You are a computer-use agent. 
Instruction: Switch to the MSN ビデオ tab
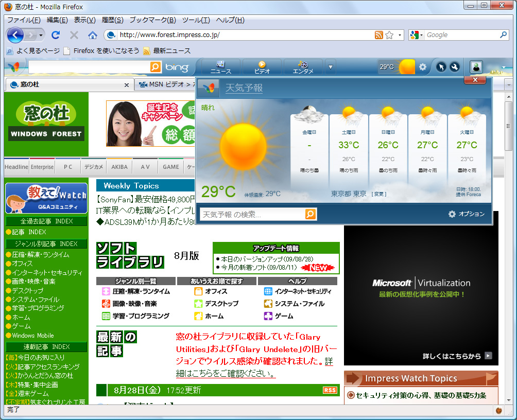pyautogui.click(x=165, y=83)
